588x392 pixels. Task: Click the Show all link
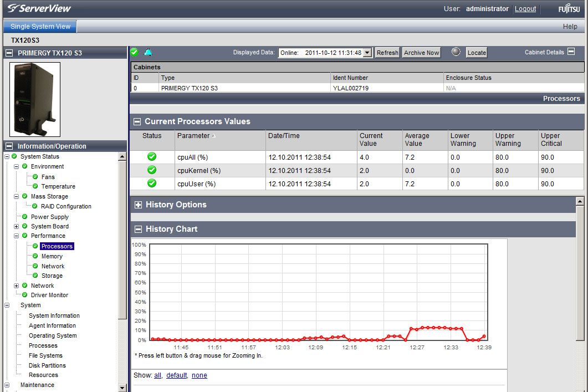(x=157, y=375)
